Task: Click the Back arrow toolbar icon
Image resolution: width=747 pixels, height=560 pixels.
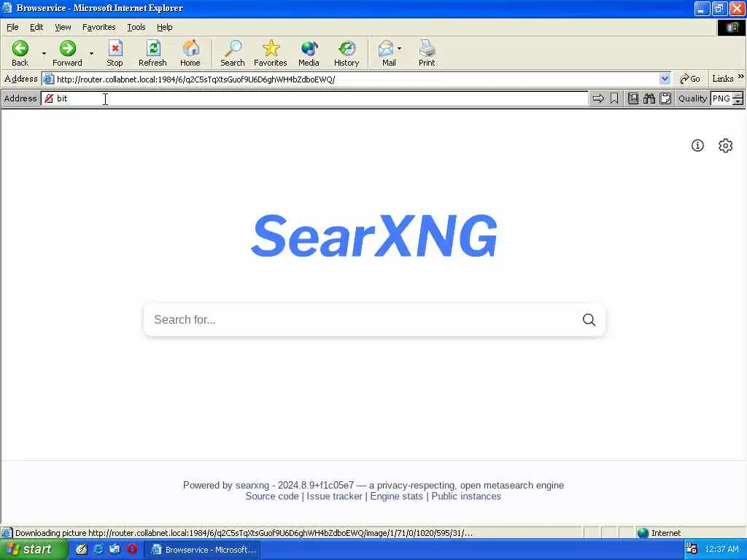Action: (x=20, y=49)
